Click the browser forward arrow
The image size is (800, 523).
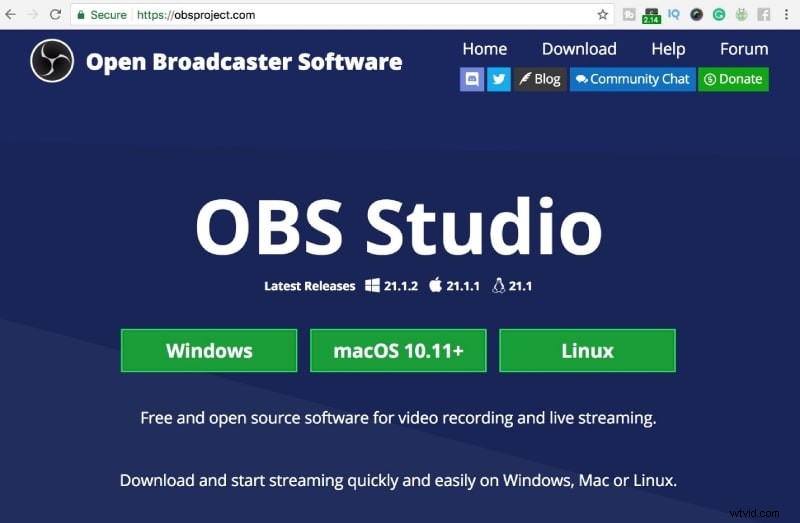(x=33, y=15)
